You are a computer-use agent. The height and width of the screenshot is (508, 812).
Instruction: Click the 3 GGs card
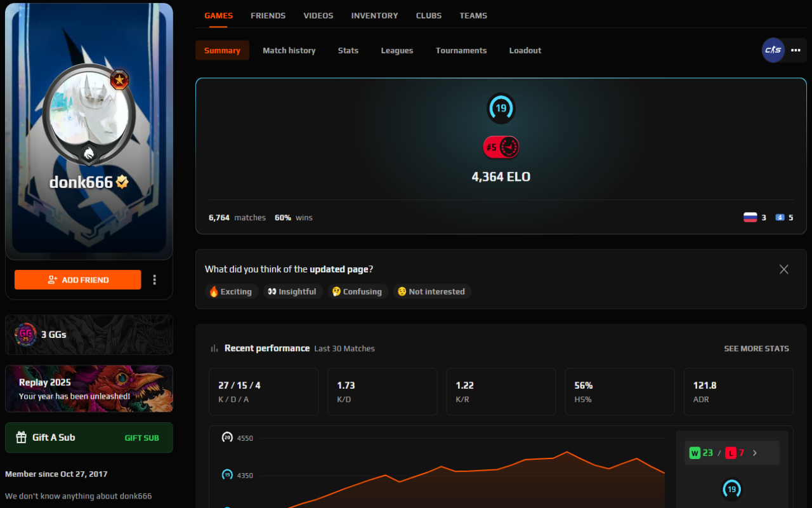89,334
